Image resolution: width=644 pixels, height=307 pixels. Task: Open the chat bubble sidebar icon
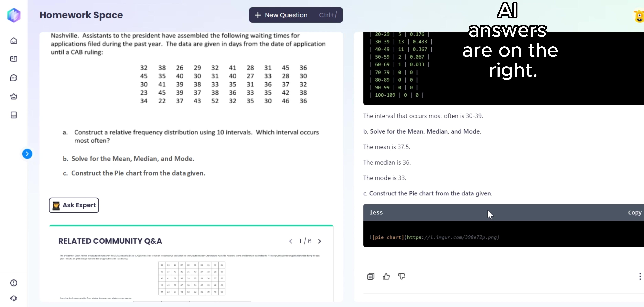14,78
